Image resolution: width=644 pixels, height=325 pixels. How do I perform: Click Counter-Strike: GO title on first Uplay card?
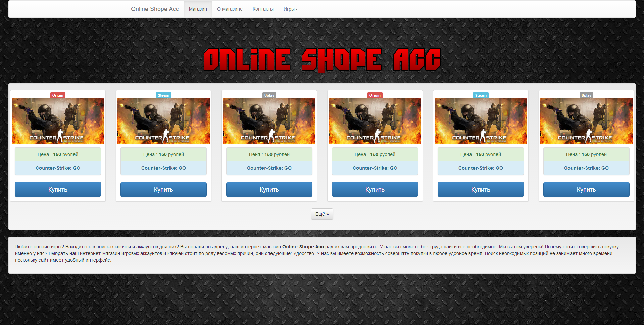pyautogui.click(x=269, y=168)
